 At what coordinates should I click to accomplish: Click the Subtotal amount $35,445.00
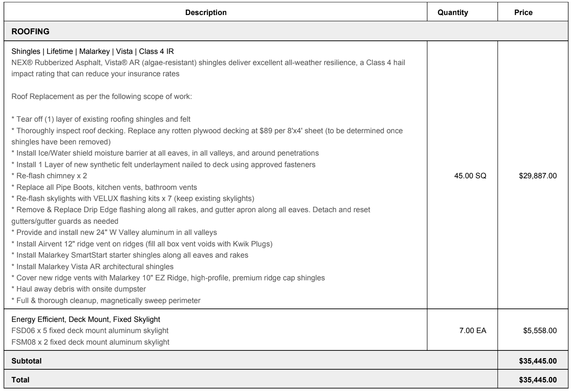[x=538, y=361]
